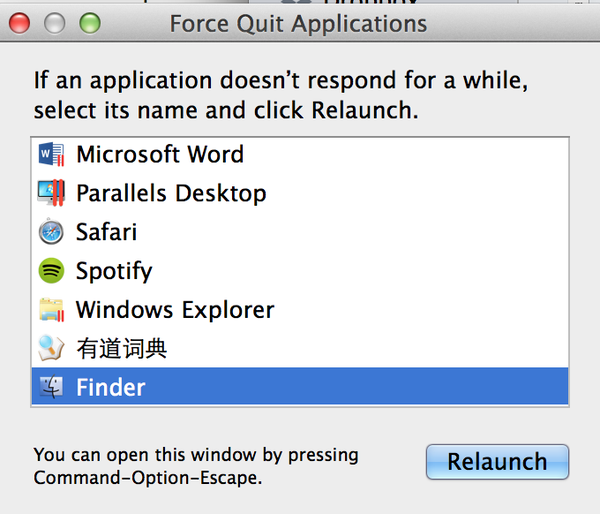Screen dimensions: 600x514
Task: Click the highlighted Finder row text
Action: (111, 387)
